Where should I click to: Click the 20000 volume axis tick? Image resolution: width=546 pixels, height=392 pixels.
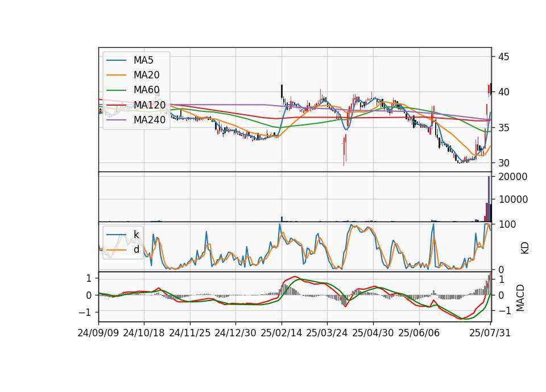[513, 177]
